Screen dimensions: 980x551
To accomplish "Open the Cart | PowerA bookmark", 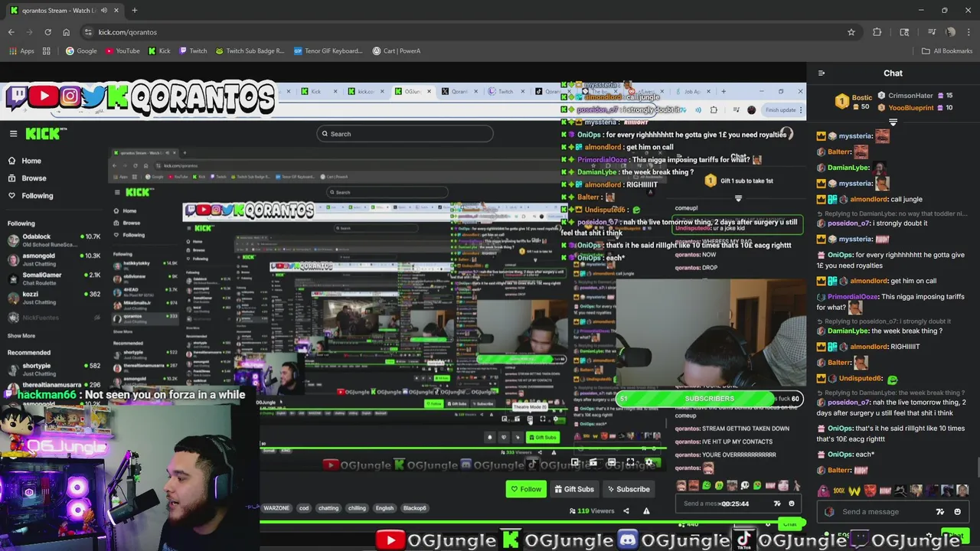I will (397, 51).
